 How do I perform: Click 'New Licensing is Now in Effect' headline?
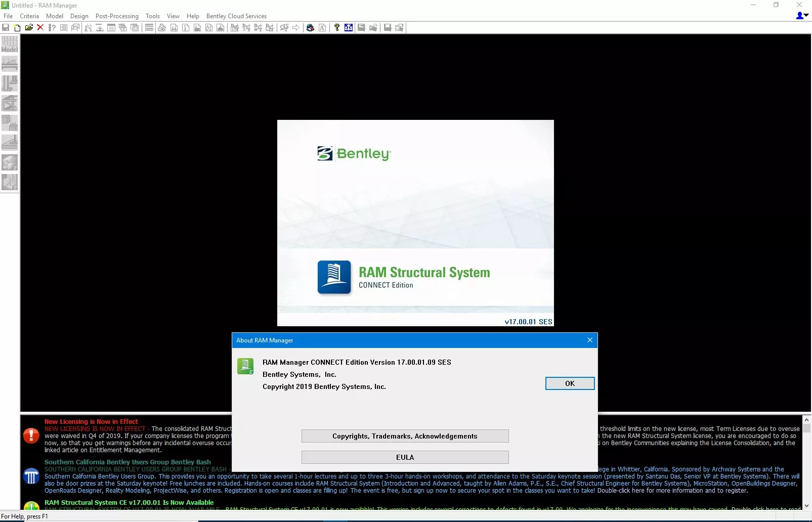tap(91, 421)
